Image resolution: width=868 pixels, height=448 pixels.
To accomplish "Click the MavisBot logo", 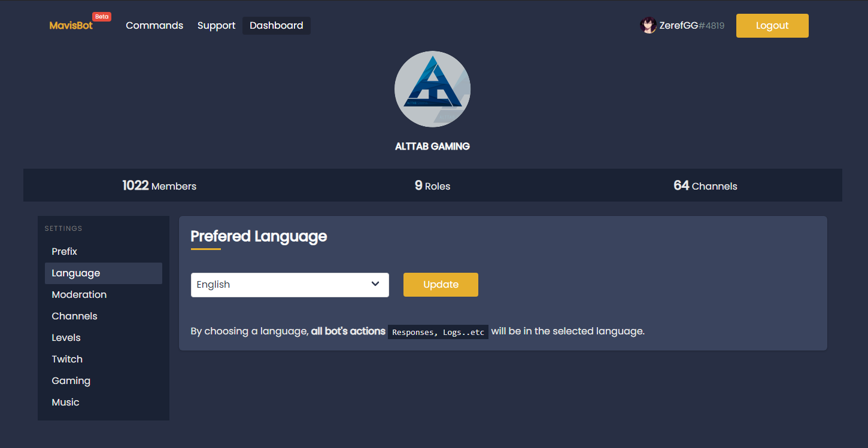I will [x=71, y=25].
